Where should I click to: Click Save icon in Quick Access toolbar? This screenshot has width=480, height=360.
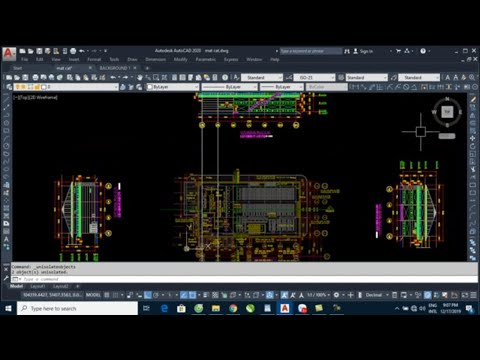pos(39,51)
